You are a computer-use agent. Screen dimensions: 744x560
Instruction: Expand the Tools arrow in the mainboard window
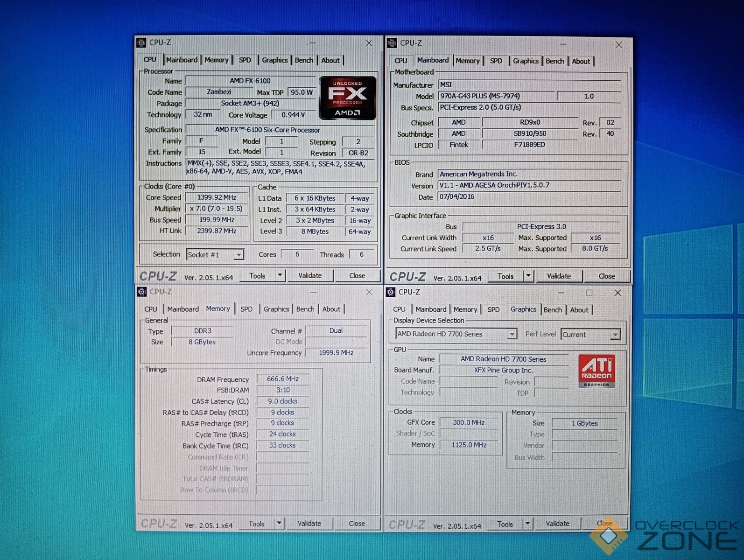tap(528, 276)
